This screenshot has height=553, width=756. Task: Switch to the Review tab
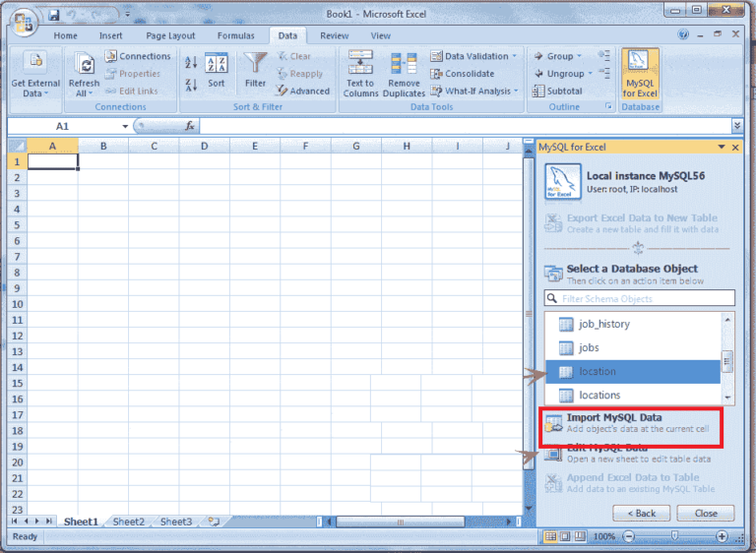(x=334, y=35)
